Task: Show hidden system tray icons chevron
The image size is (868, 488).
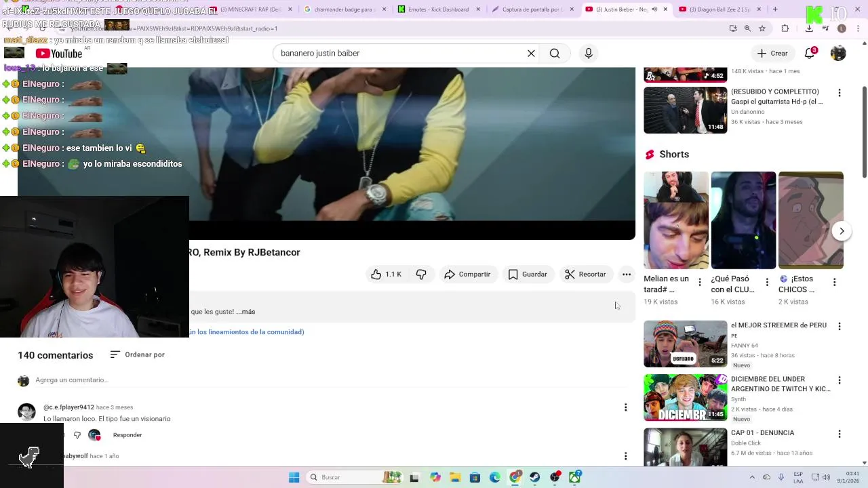Action: click(751, 477)
